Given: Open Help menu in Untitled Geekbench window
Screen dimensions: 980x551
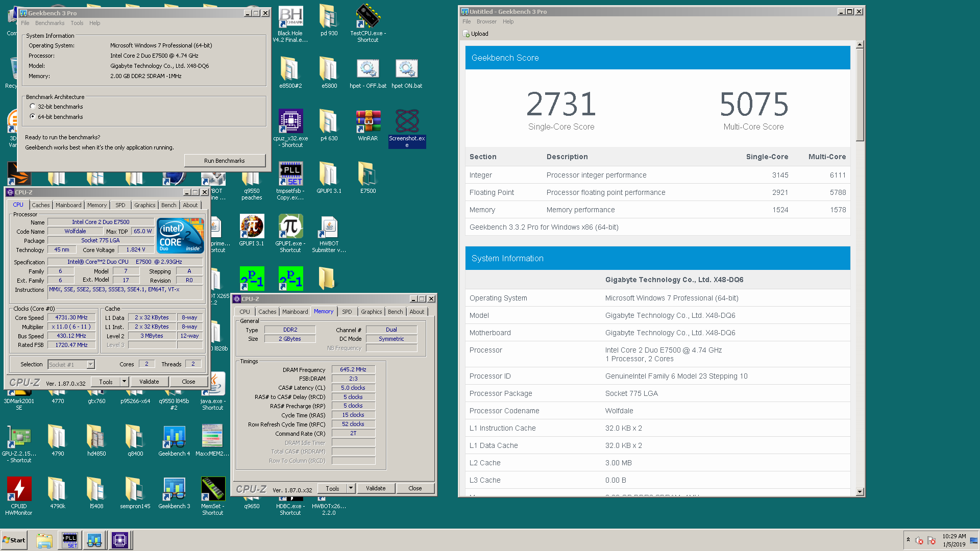Looking at the screenshot, I should [508, 21].
